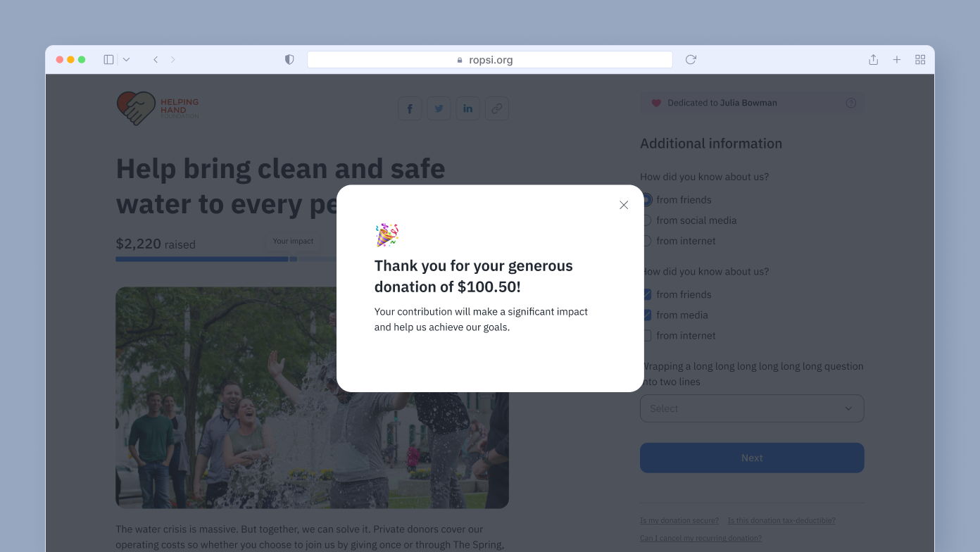980x552 pixels.
Task: Open a new browser tab
Action: coord(897,60)
